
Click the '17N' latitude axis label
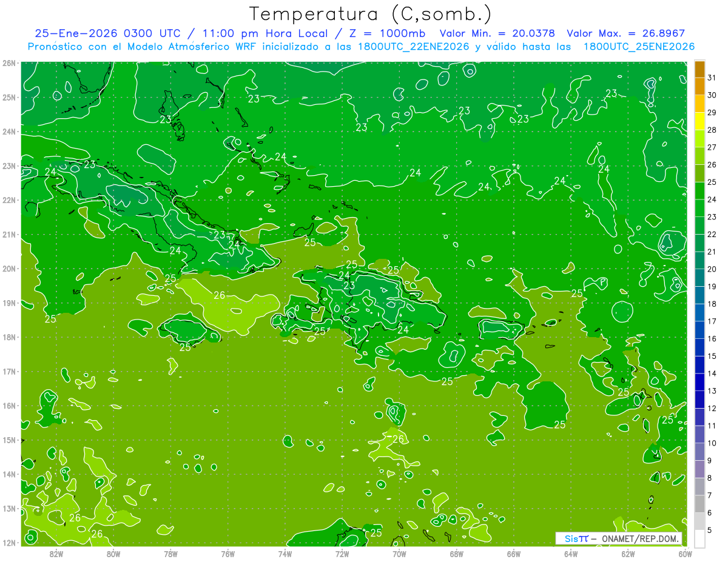[8, 372]
